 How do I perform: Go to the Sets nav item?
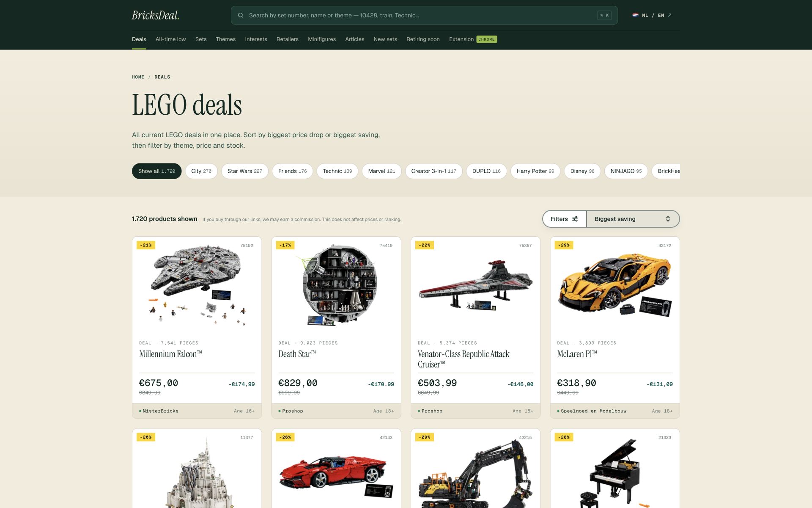point(201,39)
